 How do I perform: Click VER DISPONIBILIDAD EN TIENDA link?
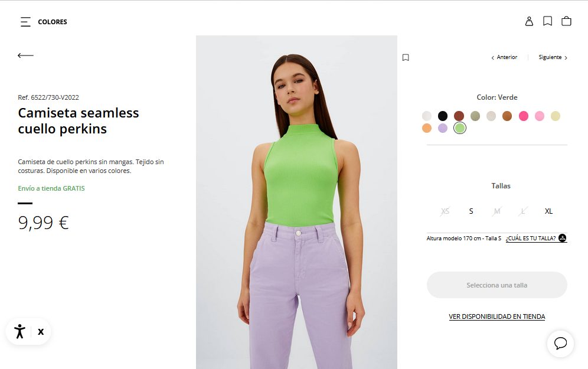[x=496, y=316]
